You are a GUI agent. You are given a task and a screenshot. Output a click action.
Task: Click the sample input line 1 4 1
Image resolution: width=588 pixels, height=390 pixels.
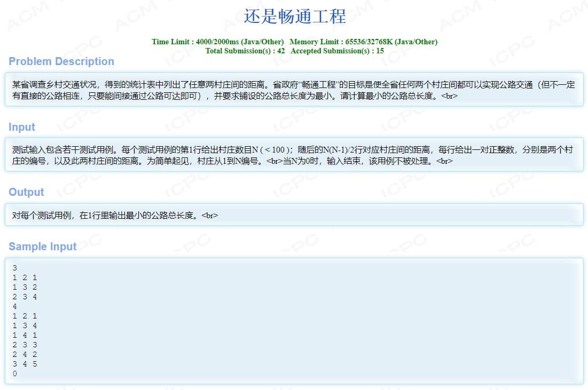point(25,335)
